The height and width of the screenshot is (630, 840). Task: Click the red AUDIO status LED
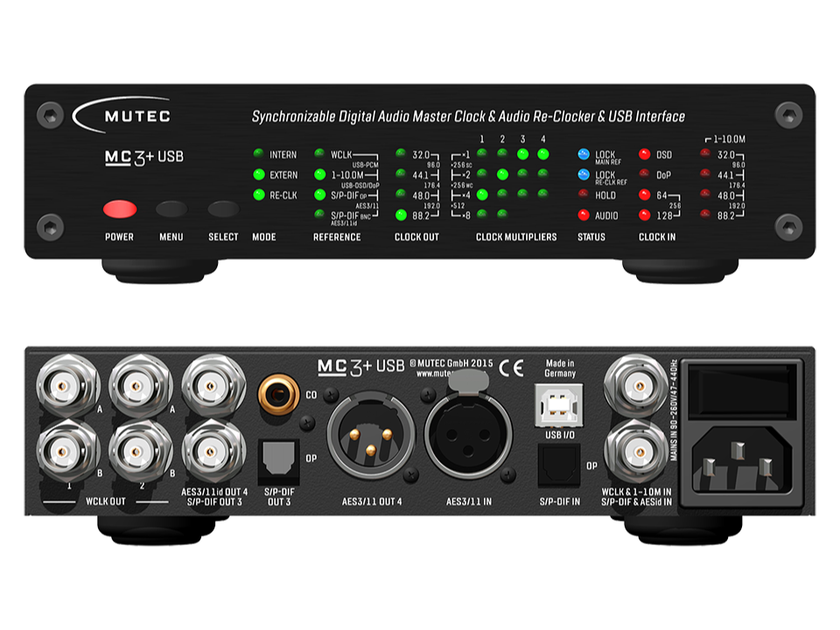point(584,215)
